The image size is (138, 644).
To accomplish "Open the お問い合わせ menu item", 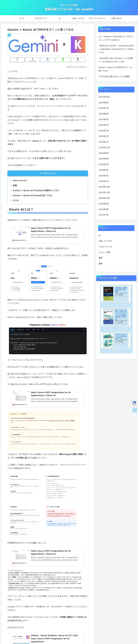I will (x=116, y=18).
